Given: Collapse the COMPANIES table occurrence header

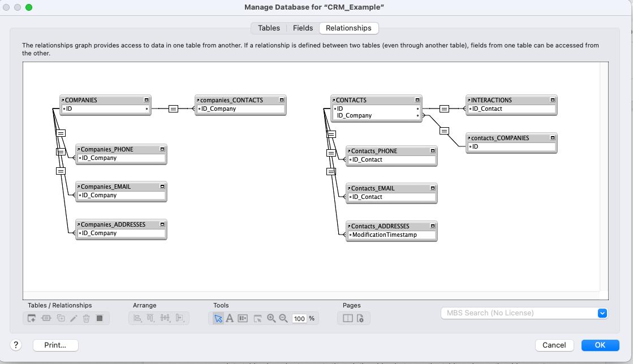Looking at the screenshot, I should pyautogui.click(x=146, y=100).
